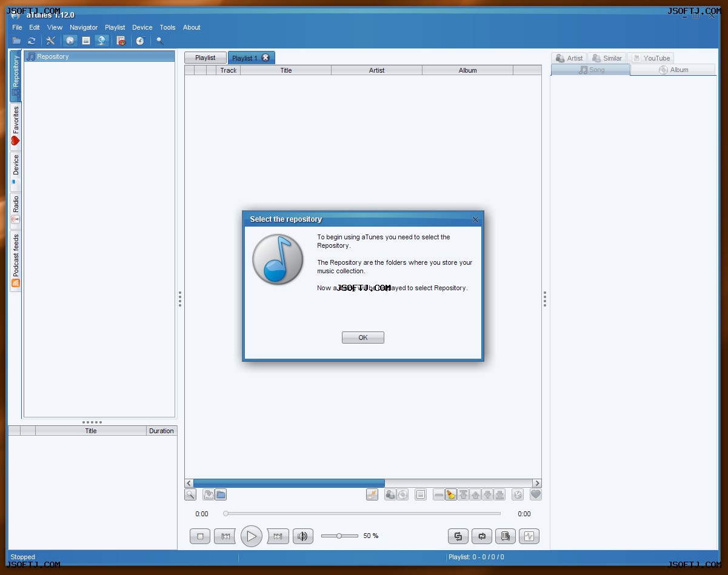Open the Tools menu
This screenshot has height=575, width=728.
(167, 27)
